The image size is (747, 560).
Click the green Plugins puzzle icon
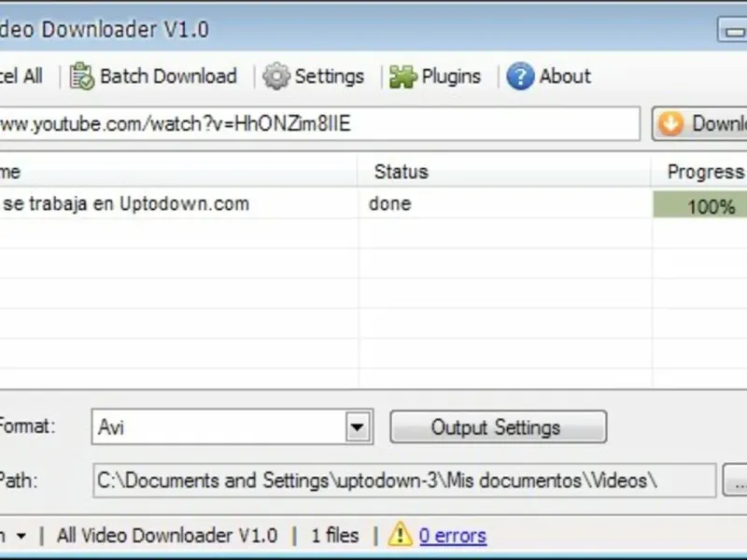403,77
